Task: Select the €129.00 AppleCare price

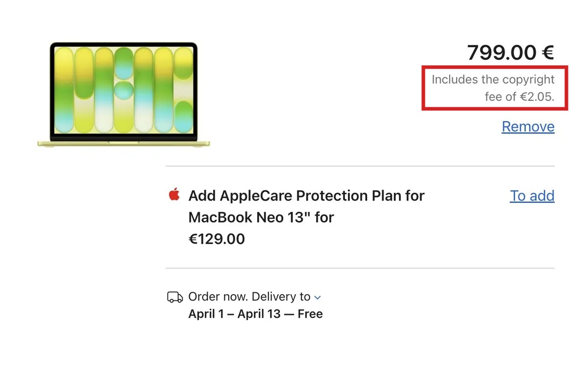Action: pyautogui.click(x=217, y=239)
